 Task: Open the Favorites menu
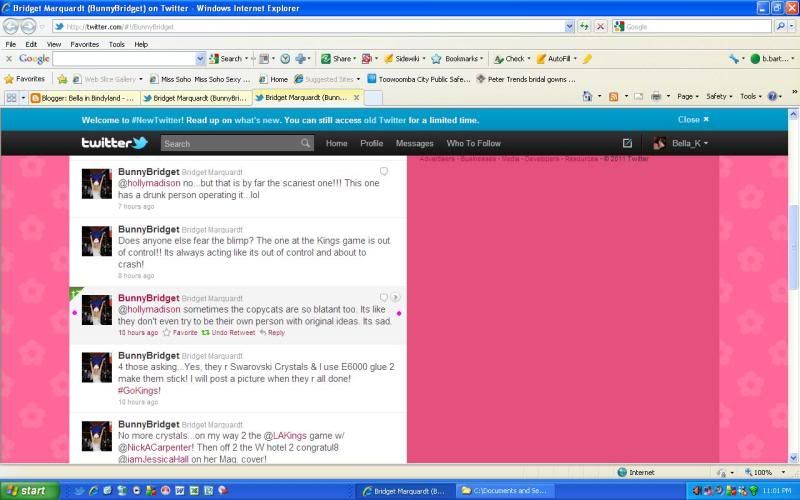point(85,44)
